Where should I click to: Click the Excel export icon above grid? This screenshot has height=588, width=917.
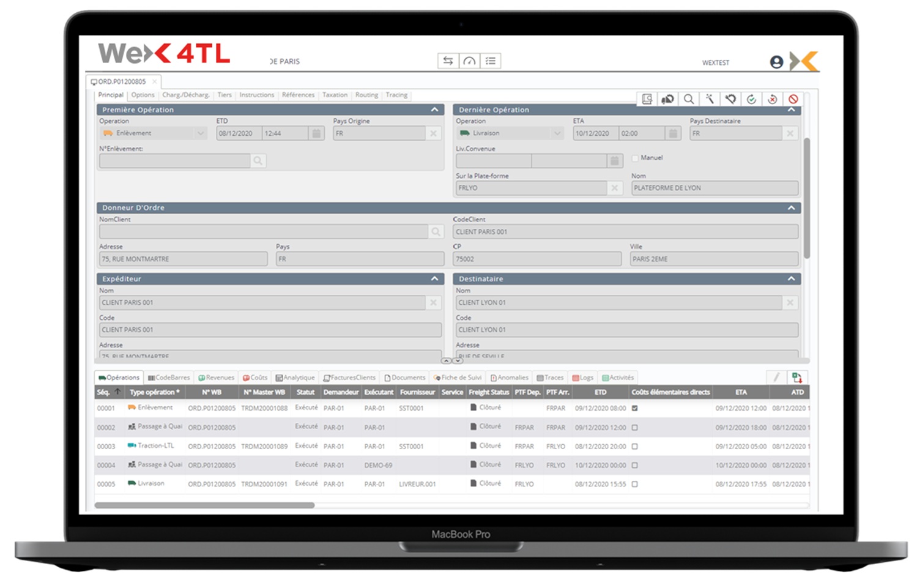(x=796, y=378)
